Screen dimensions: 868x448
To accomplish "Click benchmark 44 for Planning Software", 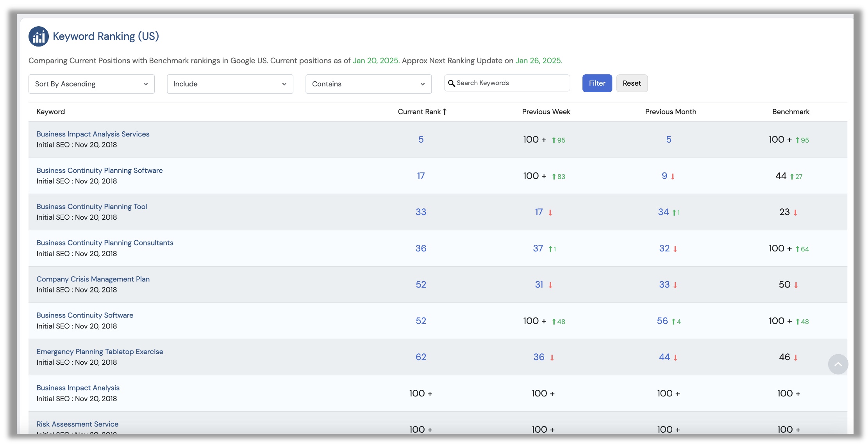I will point(780,176).
